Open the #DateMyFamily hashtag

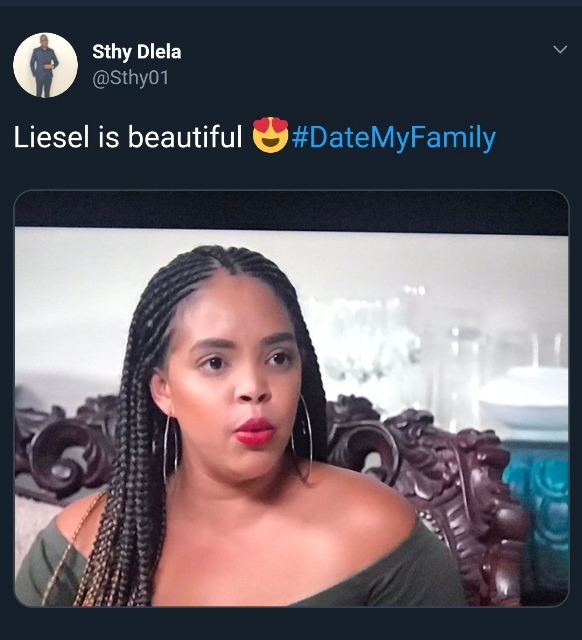click(394, 137)
